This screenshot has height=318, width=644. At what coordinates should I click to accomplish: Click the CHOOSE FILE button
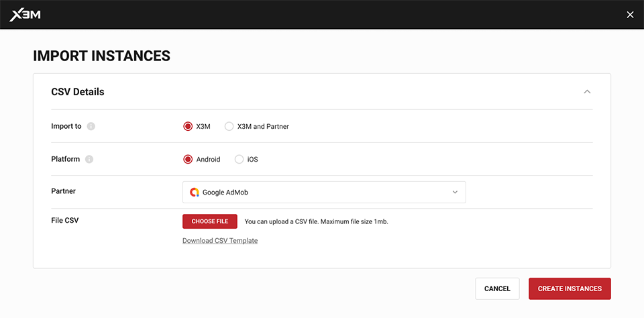(x=210, y=221)
